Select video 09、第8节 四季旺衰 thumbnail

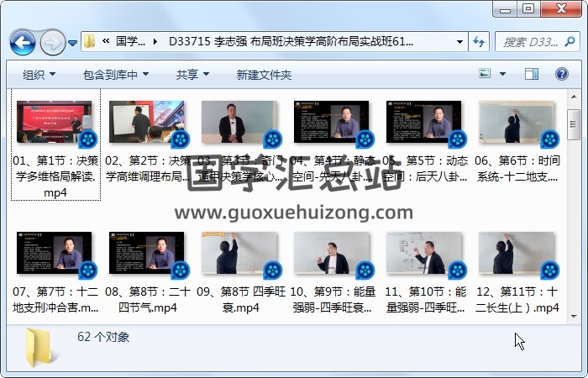[239, 252]
